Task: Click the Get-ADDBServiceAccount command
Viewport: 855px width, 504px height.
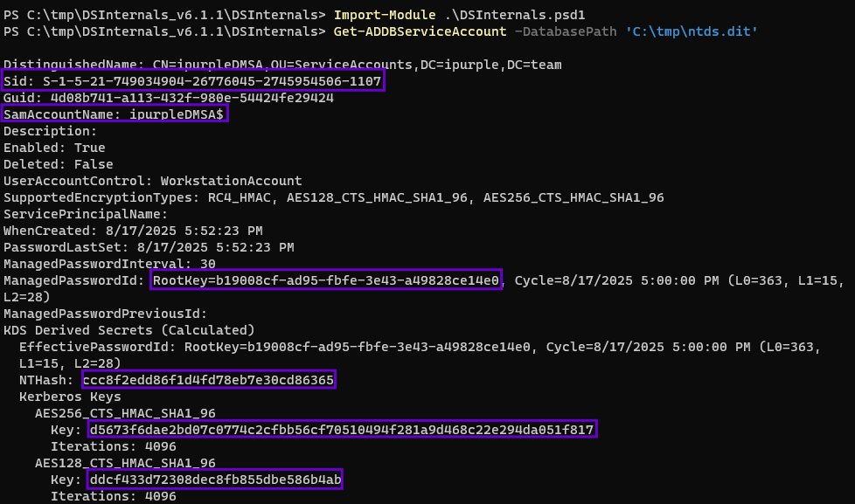Action: 420,31
